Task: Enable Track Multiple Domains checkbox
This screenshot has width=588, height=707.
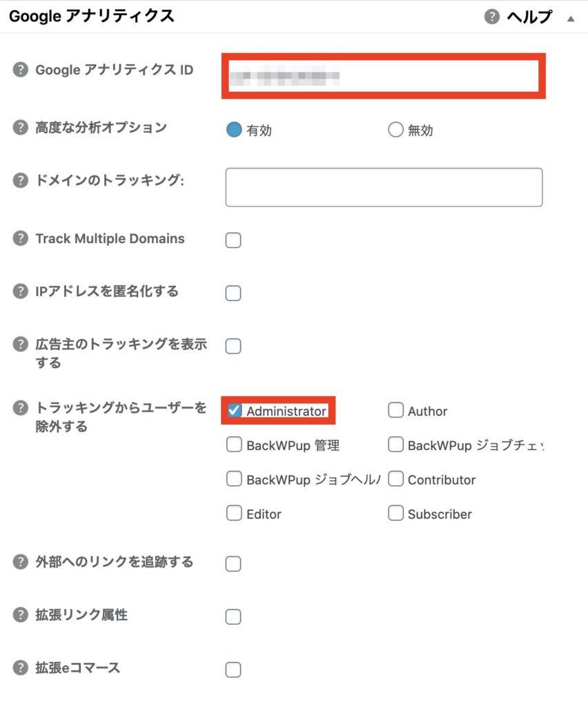Action: click(x=233, y=240)
